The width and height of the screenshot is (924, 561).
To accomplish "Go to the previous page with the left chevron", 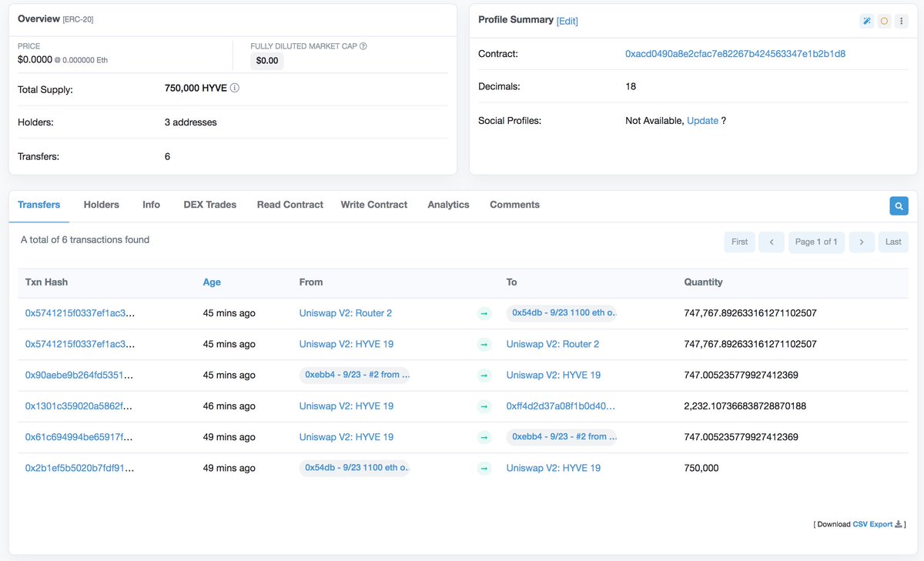I will coord(772,242).
